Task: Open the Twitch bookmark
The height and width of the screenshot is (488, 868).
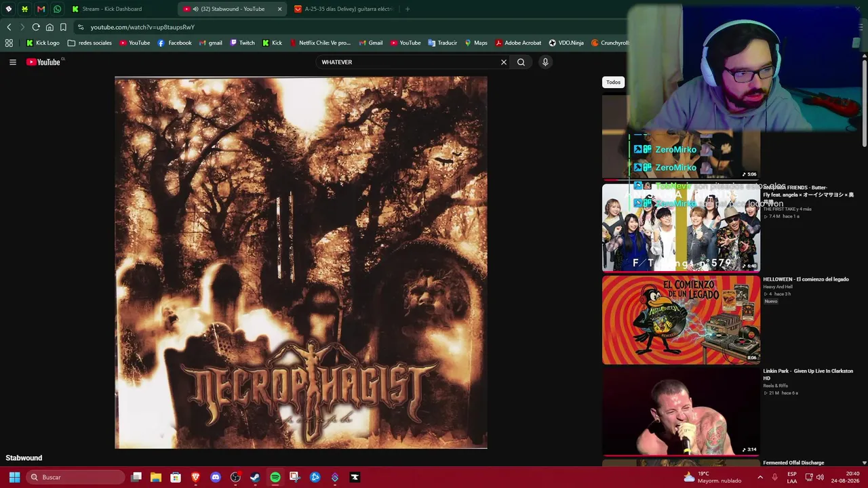Action: (242, 43)
